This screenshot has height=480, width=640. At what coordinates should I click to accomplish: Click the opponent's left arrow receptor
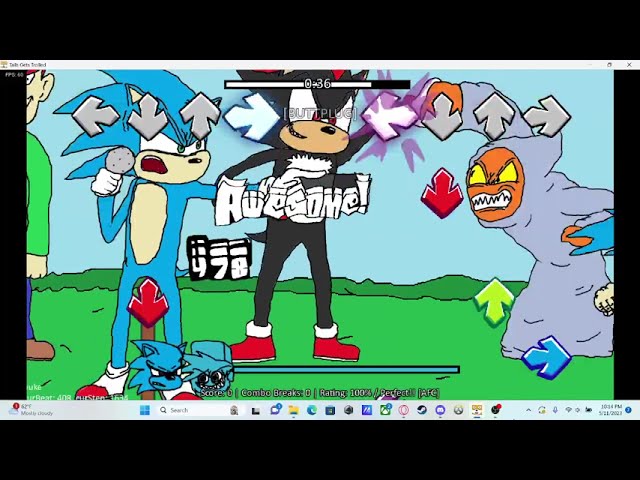tap(96, 116)
